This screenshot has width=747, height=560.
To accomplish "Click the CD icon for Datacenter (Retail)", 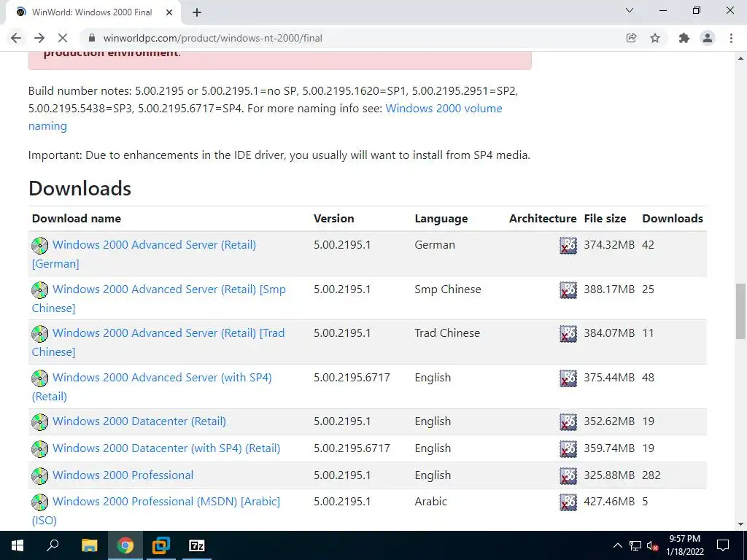I will coord(40,422).
